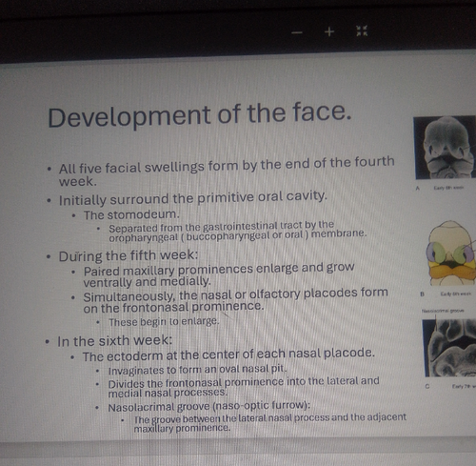Select the grayscale embryo image labeled C

coord(449,348)
